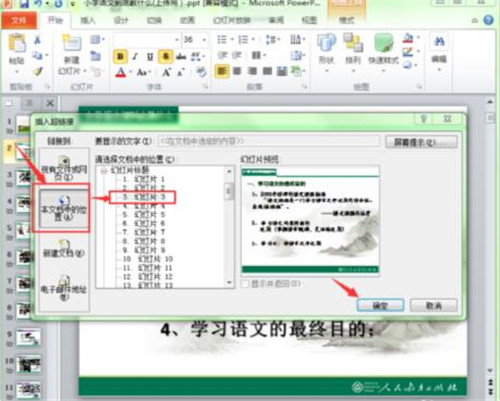Open the font name dropdown arrow
Viewport: 500px width, 401px height.
click(x=177, y=40)
